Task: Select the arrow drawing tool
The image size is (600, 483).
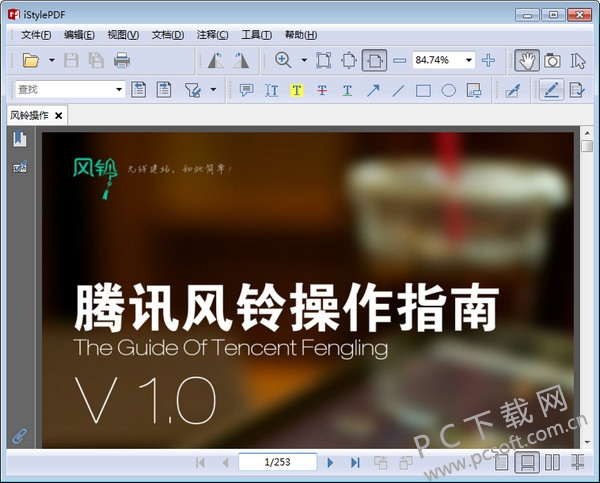Action: click(373, 90)
